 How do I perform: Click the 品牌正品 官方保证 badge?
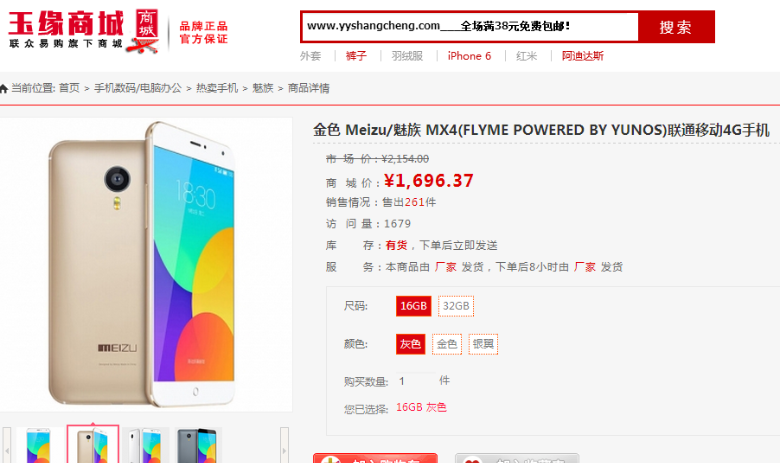(203, 32)
